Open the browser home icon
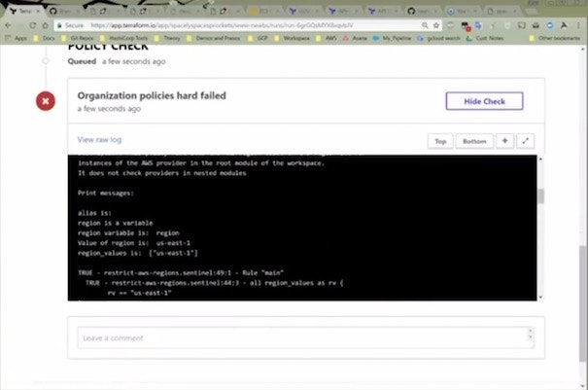The height and width of the screenshot is (390, 588). click(46, 25)
